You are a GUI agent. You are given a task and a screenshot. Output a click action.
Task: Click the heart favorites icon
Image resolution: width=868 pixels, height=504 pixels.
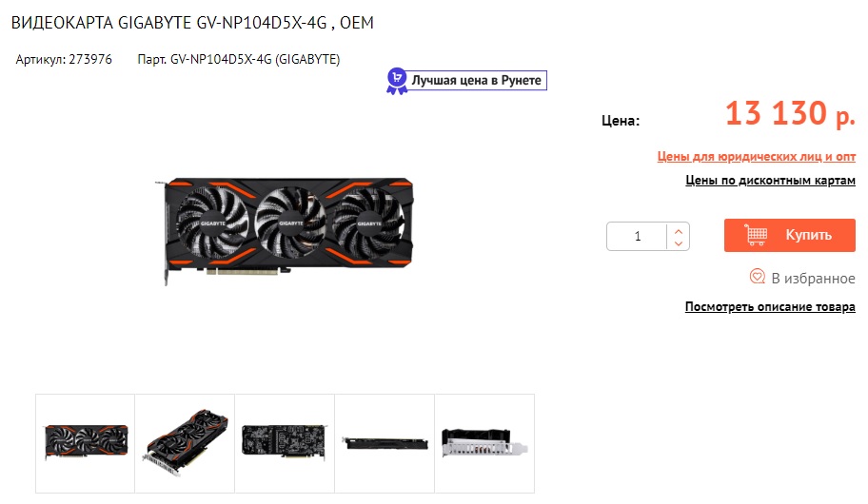(x=758, y=276)
